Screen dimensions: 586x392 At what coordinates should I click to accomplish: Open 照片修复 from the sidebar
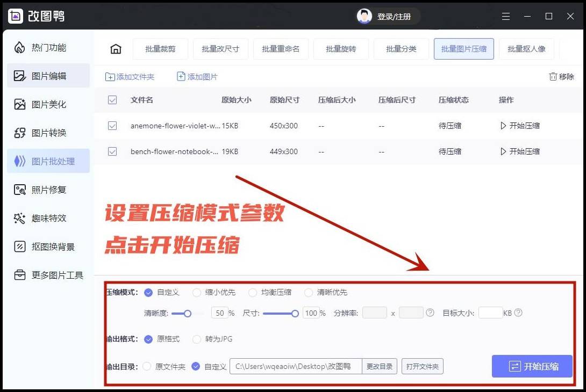coord(48,190)
